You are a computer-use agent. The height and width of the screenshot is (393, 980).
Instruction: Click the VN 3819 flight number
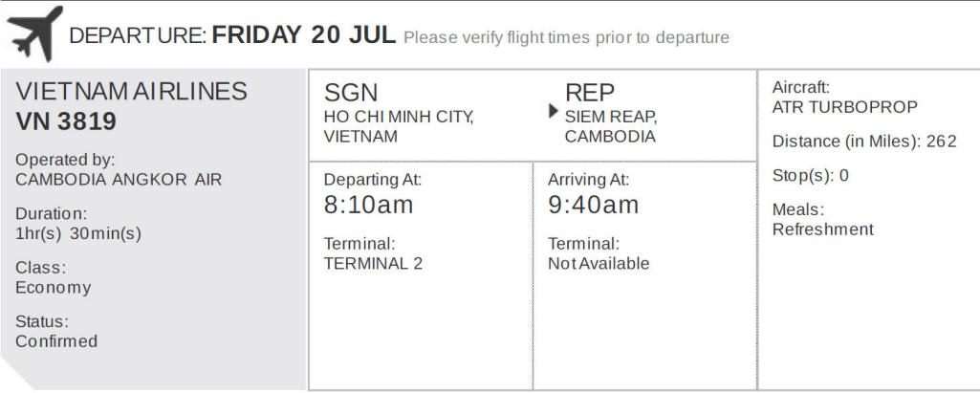66,121
